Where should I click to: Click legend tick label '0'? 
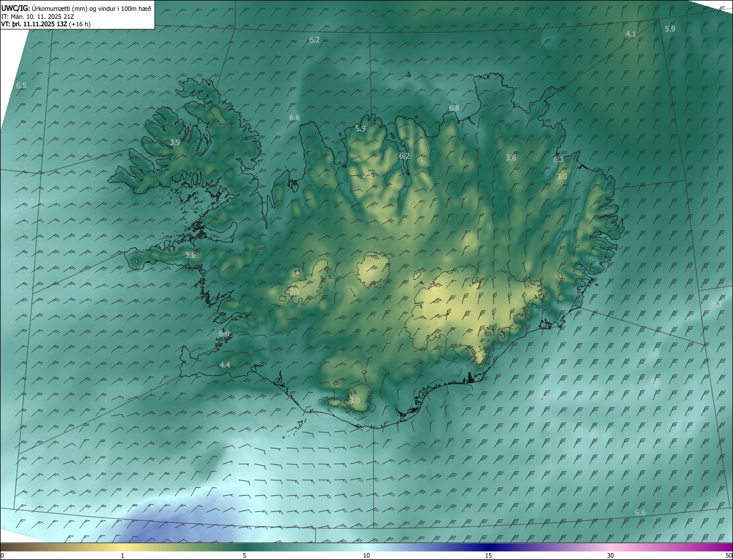pyautogui.click(x=2, y=555)
